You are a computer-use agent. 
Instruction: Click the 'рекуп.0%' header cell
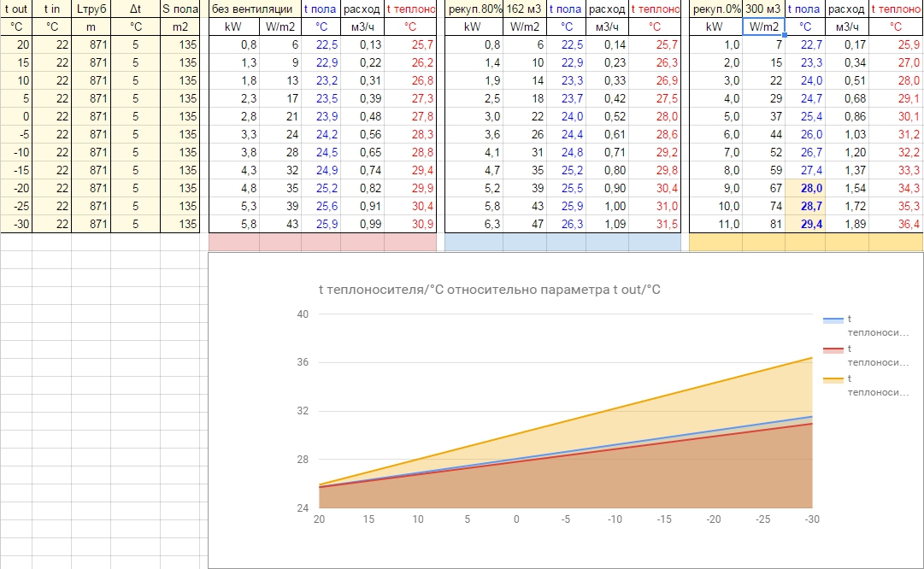[715, 9]
